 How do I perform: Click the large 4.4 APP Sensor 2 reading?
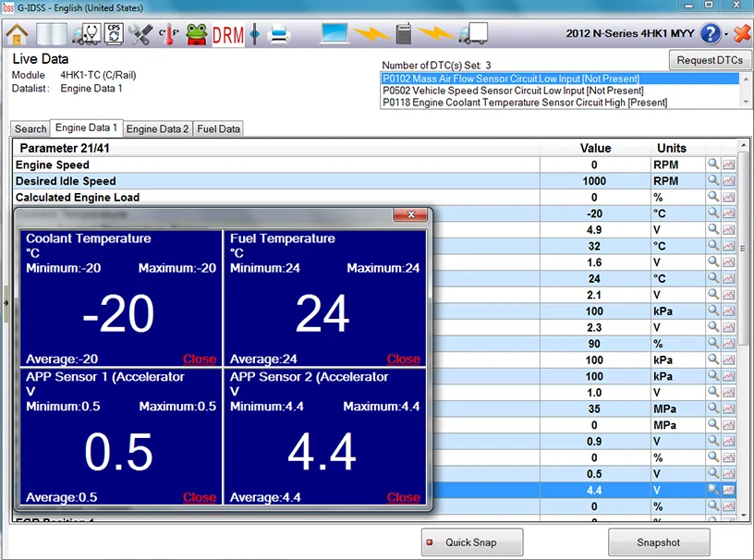322,452
